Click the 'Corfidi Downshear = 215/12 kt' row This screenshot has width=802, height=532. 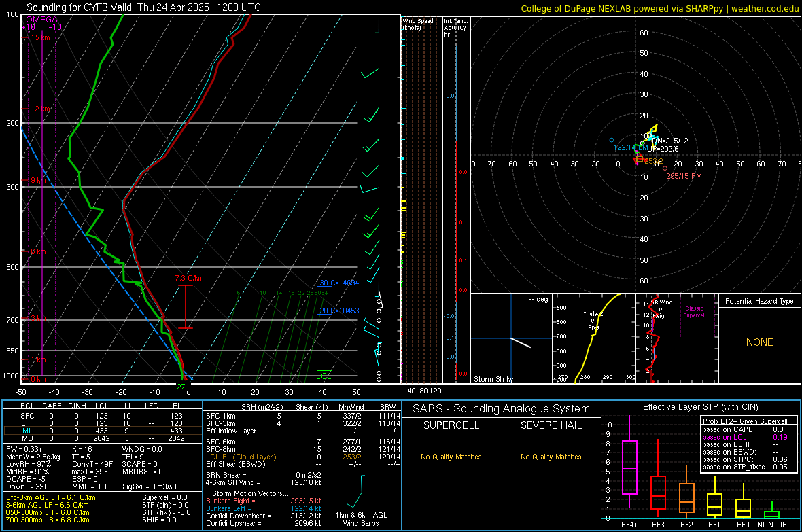[x=264, y=516]
